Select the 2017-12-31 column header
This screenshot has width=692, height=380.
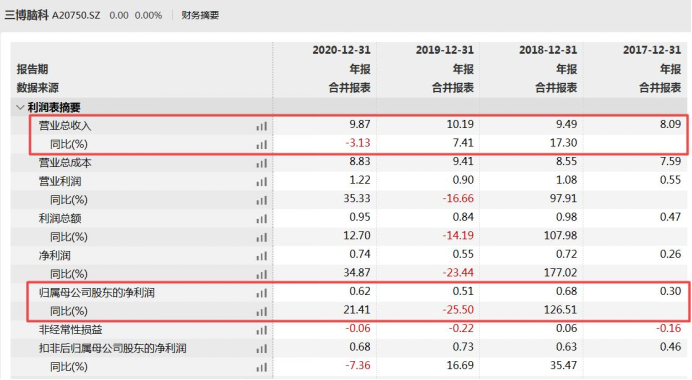point(652,50)
